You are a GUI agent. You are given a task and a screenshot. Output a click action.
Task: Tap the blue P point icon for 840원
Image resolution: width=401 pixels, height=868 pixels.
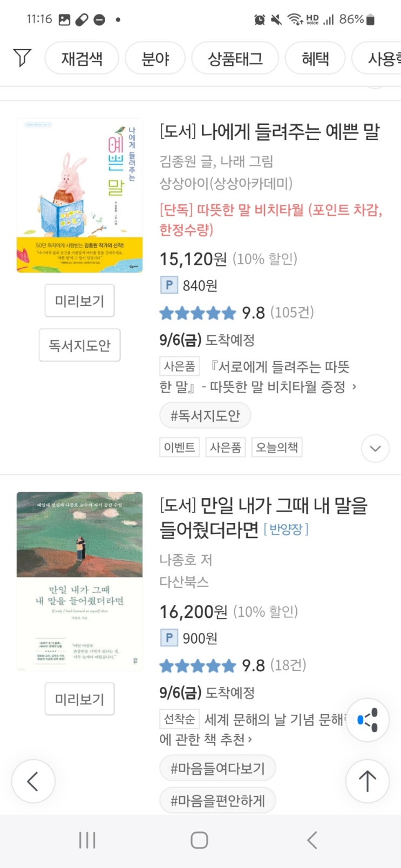coord(169,285)
